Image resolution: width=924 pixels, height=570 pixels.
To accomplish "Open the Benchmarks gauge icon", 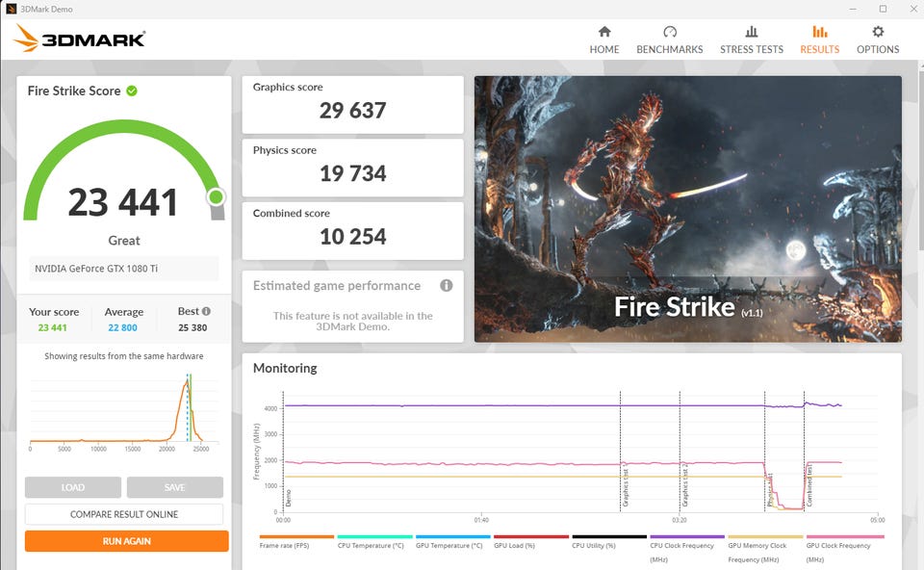I will tap(669, 32).
